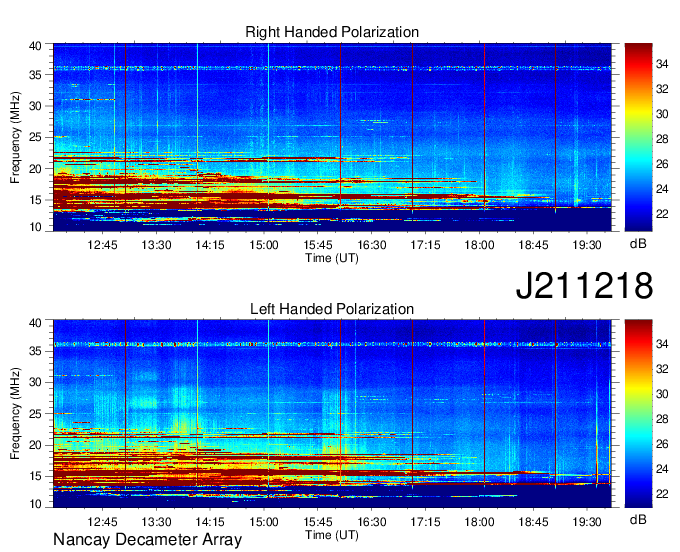The width and height of the screenshot is (680, 552).
Task: Click the bottom plot's 'Time (UT)' axis label
Action: coord(332,535)
